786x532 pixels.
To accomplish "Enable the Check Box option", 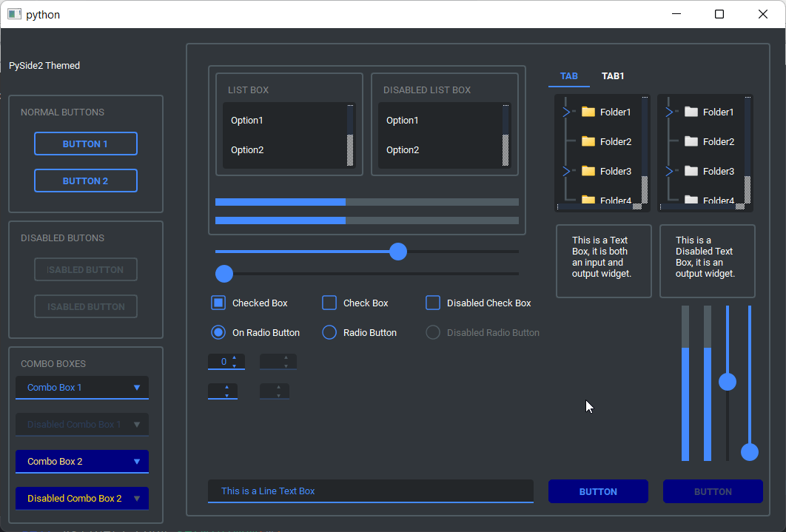I will tap(329, 303).
